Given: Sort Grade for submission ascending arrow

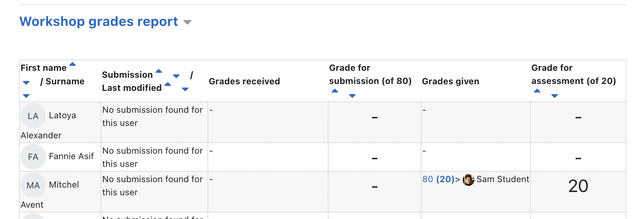Looking at the screenshot, I should pyautogui.click(x=335, y=91).
